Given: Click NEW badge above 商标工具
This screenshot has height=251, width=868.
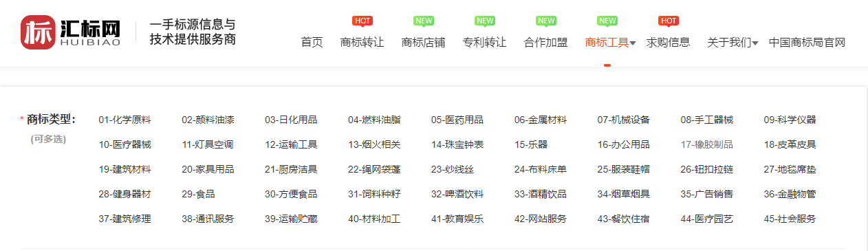Looking at the screenshot, I should [607, 21].
